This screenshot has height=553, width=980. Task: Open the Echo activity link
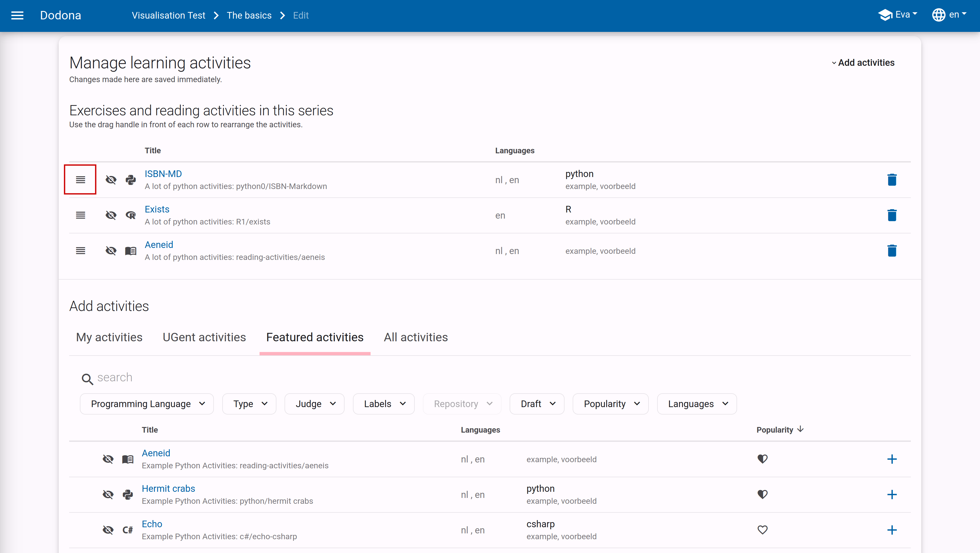(152, 524)
